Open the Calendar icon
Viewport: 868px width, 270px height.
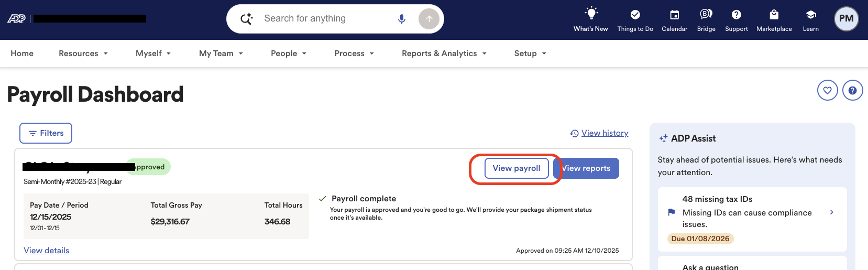coord(675,14)
